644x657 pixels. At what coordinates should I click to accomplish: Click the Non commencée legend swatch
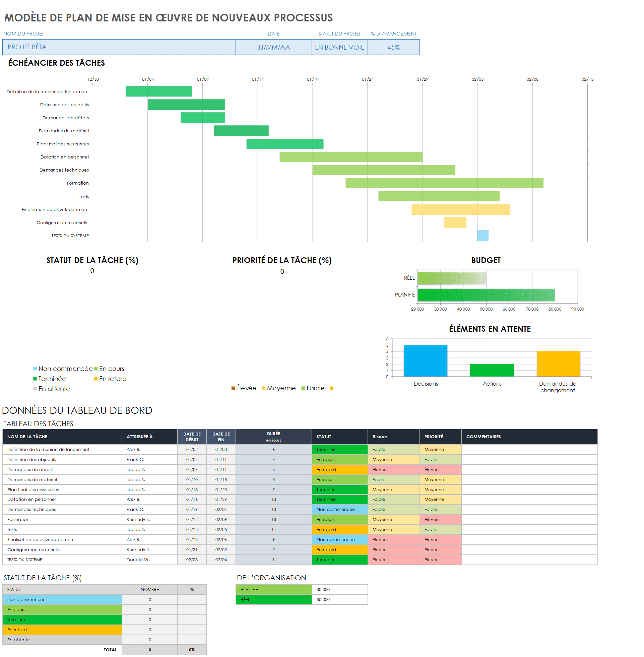(35, 369)
